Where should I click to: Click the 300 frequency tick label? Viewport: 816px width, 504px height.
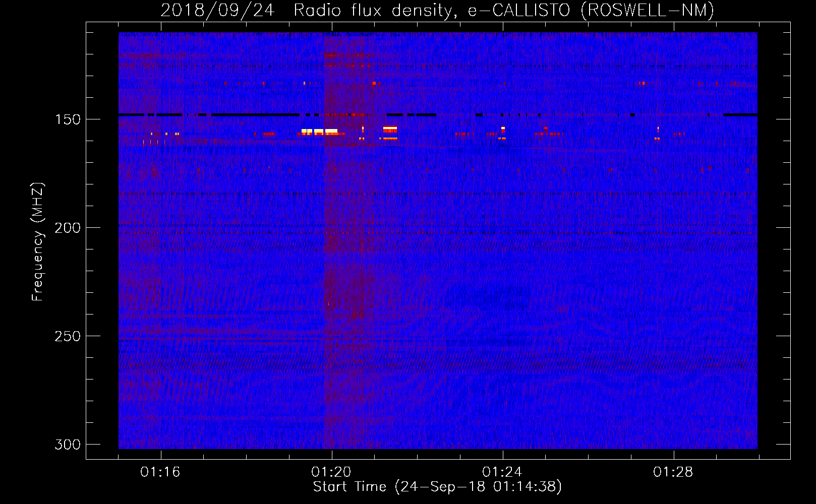[68, 445]
